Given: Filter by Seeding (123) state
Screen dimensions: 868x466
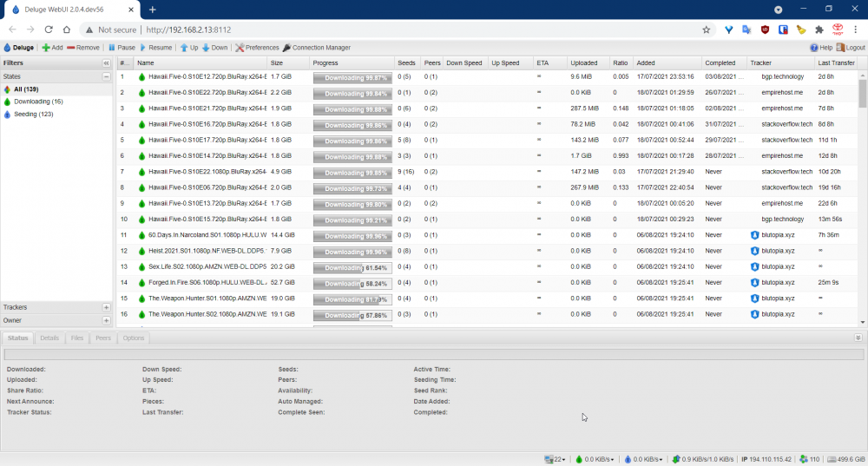Looking at the screenshot, I should click(33, 114).
